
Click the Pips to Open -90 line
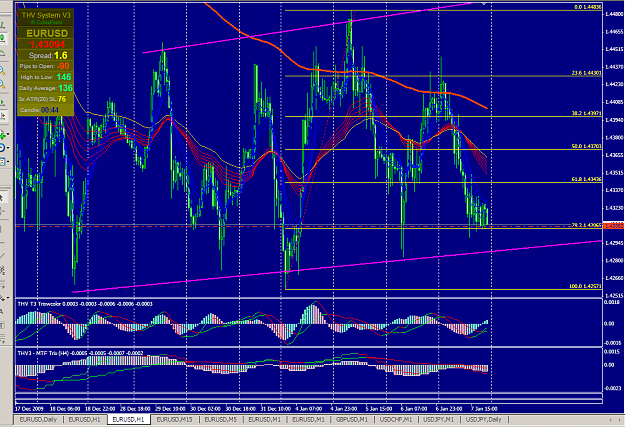(44, 66)
